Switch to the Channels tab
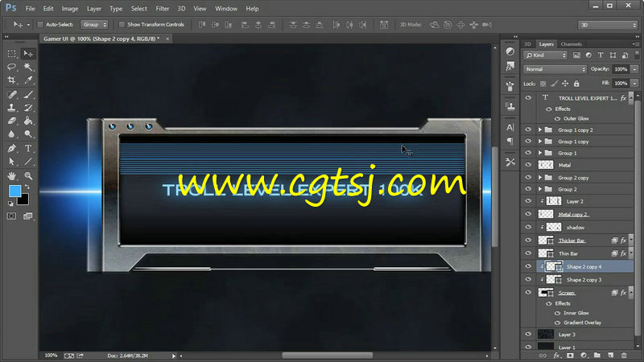 571,44
